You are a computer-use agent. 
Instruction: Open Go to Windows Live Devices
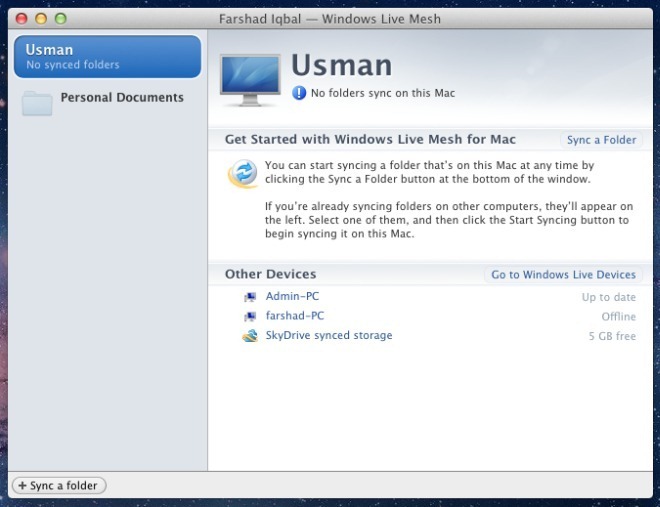[563, 274]
